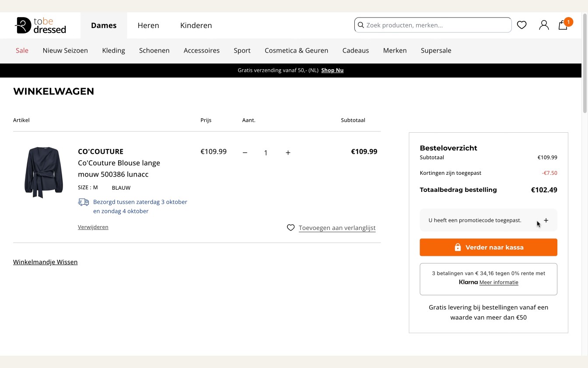
Task: Click the Shop Nu banner link
Action: [332, 70]
